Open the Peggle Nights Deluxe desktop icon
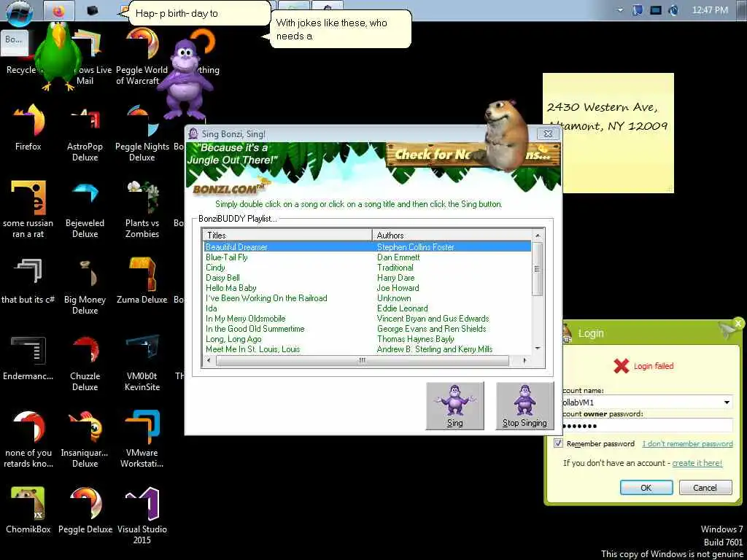 [x=142, y=132]
